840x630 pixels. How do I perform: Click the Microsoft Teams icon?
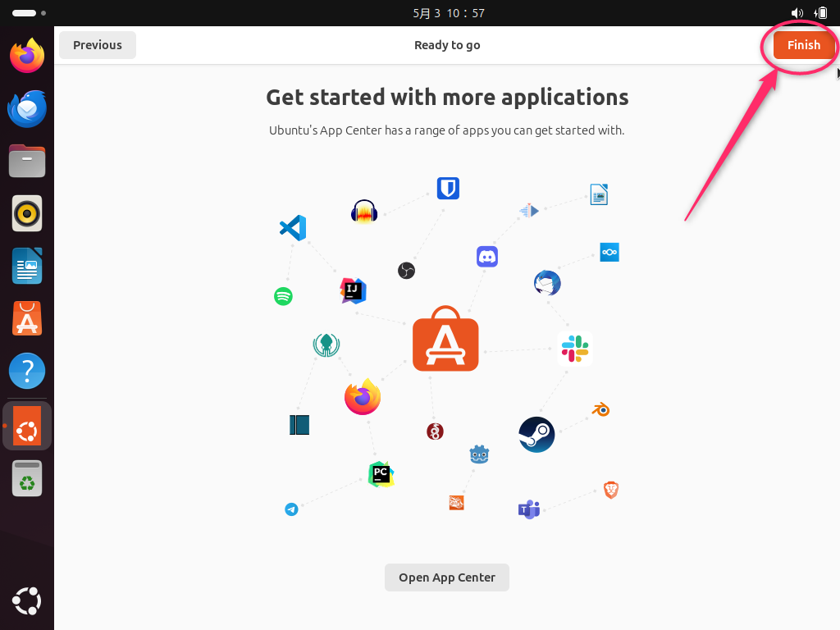coord(529,509)
